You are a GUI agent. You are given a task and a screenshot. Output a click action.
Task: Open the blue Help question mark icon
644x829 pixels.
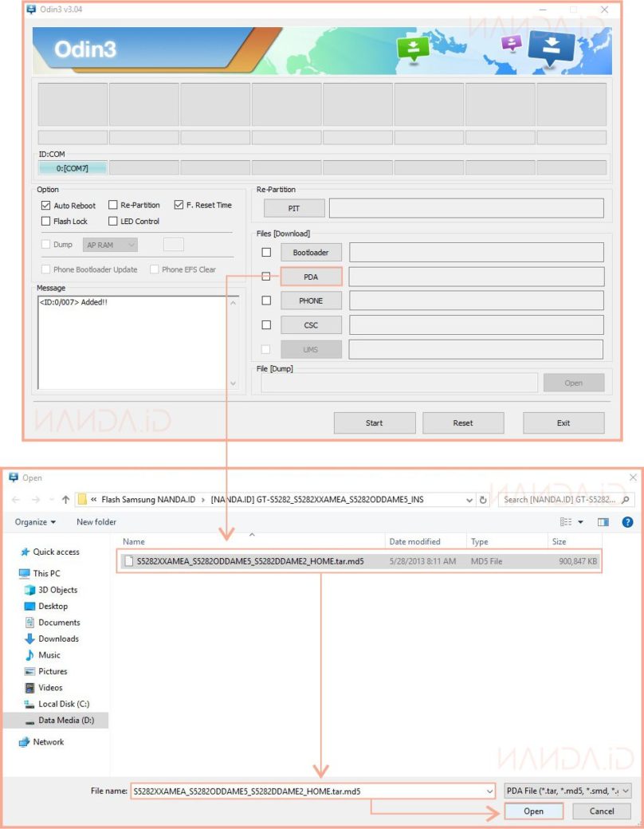point(627,522)
